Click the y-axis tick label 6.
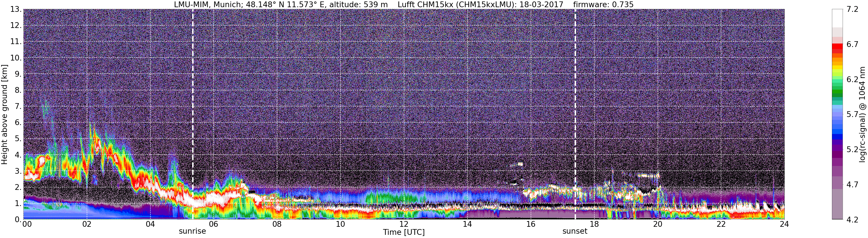This screenshot has height=238, width=868. click(x=18, y=122)
